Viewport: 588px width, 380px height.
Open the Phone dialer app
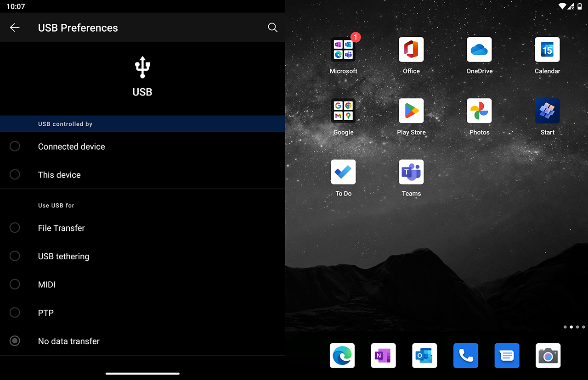pyautogui.click(x=466, y=356)
